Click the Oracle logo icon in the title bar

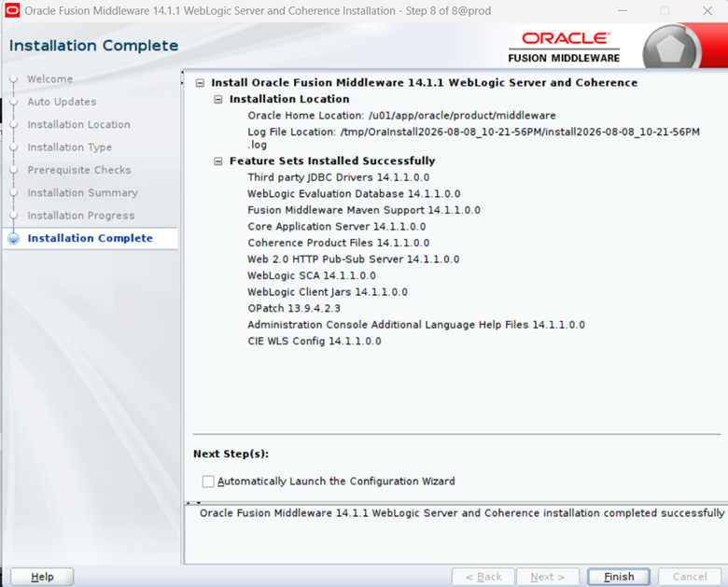[x=11, y=10]
